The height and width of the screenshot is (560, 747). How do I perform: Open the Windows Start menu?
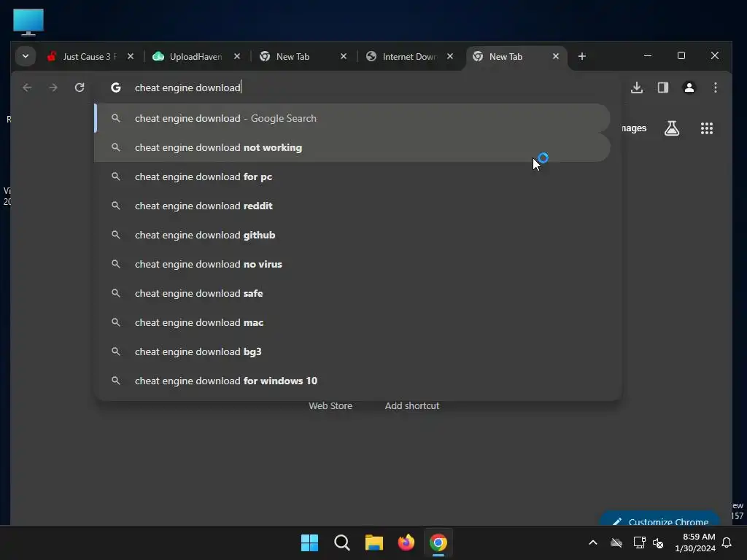click(309, 542)
